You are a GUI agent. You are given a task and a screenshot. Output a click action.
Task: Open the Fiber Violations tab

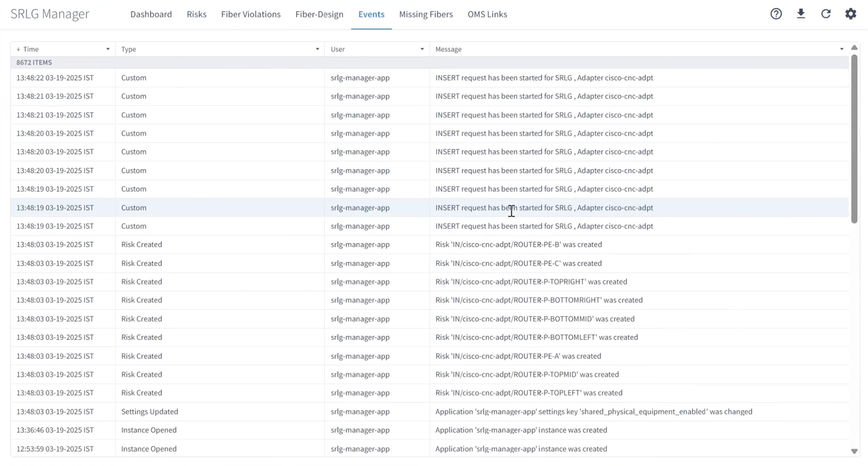click(251, 14)
